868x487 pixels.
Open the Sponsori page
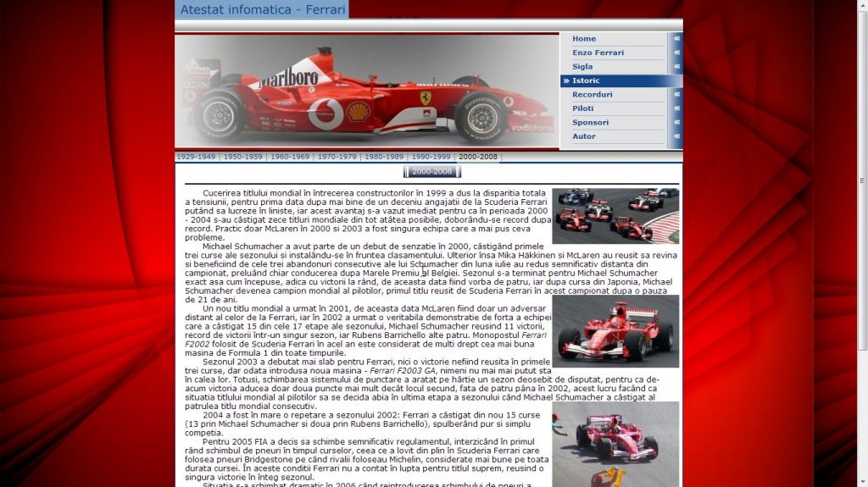[590, 123]
